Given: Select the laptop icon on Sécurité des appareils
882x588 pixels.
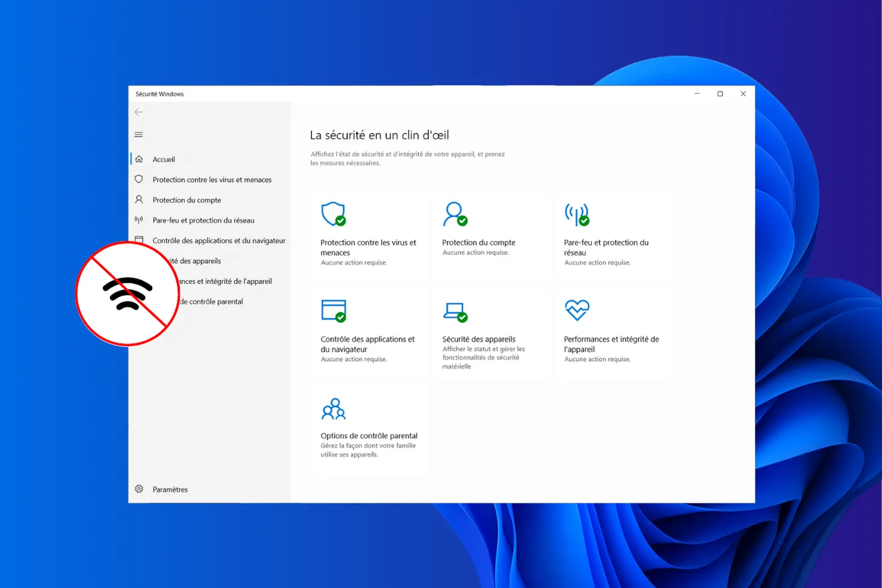Looking at the screenshot, I should pos(455,311).
